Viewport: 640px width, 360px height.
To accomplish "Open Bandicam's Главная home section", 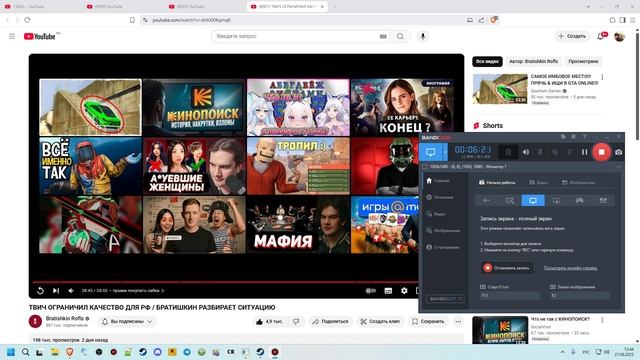I will point(438,180).
